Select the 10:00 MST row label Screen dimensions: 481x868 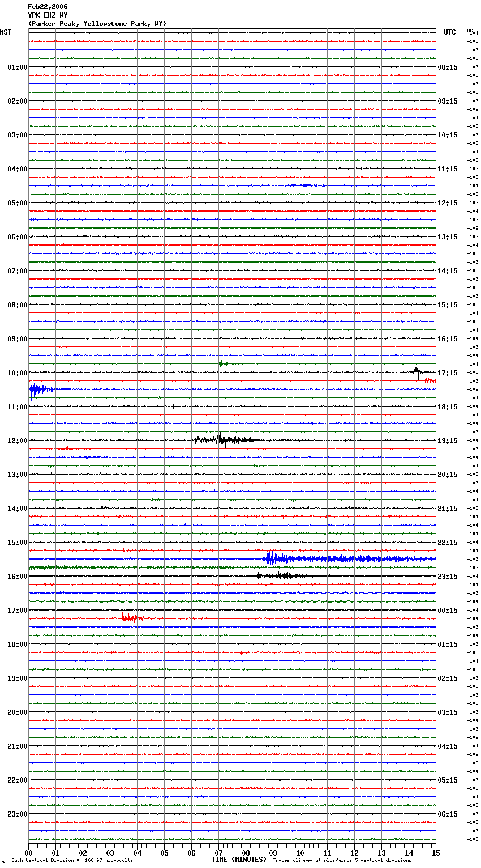click(18, 373)
